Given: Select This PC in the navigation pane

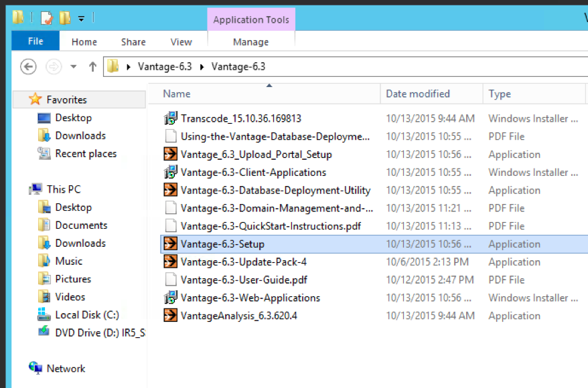Looking at the screenshot, I should coord(64,189).
